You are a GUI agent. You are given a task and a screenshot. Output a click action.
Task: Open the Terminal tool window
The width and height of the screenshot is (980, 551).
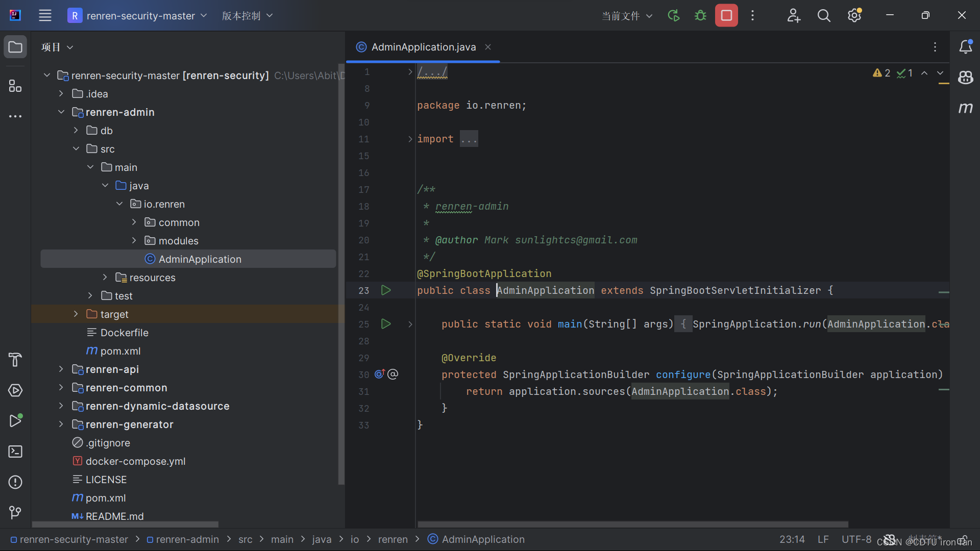tap(15, 452)
